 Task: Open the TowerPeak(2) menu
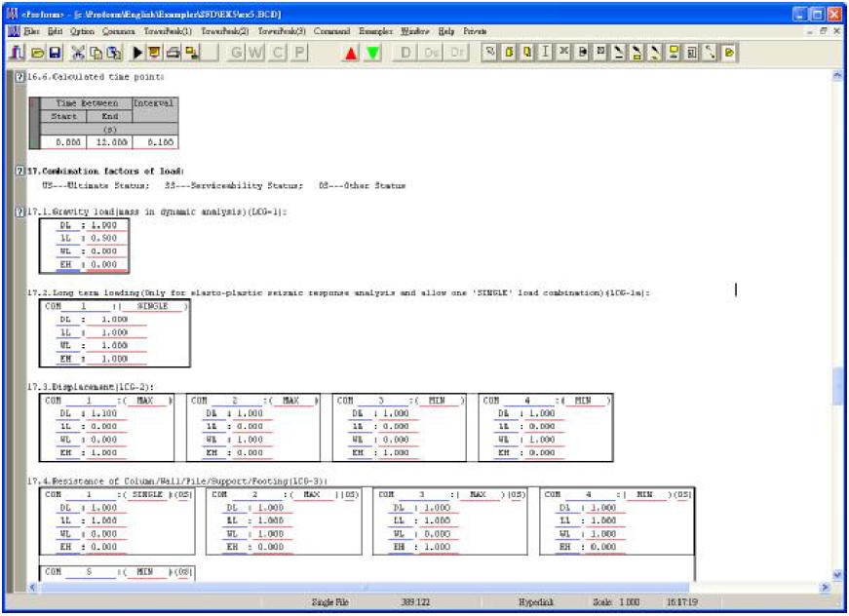(225, 31)
